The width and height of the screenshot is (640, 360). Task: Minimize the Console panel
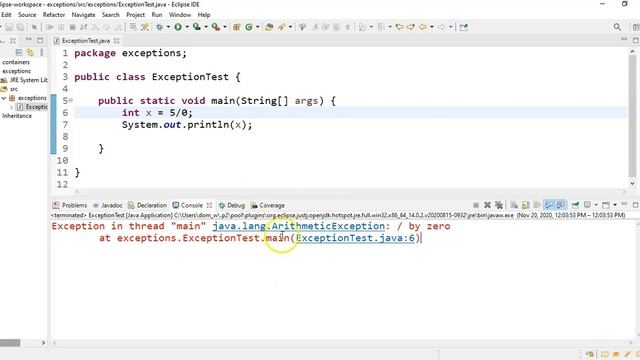pyautogui.click(x=624, y=204)
